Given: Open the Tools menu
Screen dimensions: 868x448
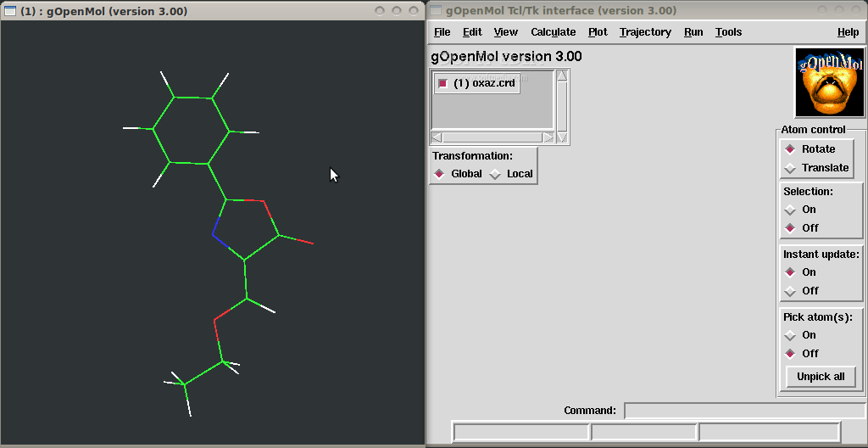Looking at the screenshot, I should pyautogui.click(x=728, y=32).
